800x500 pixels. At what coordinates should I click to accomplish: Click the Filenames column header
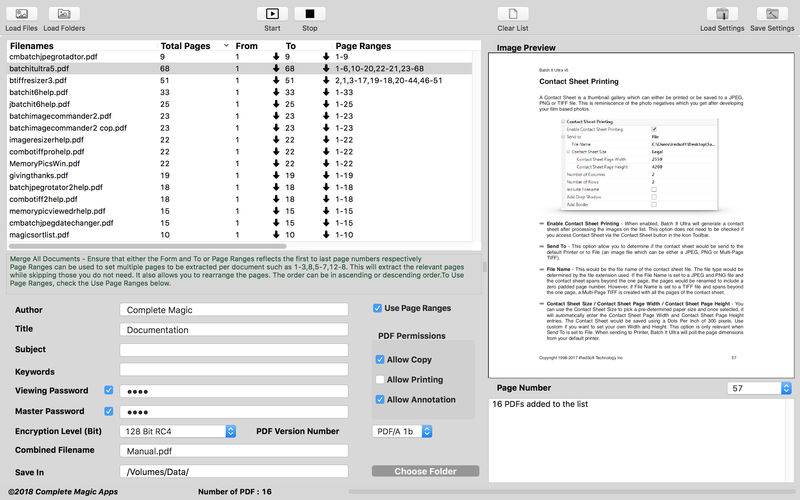(x=32, y=46)
